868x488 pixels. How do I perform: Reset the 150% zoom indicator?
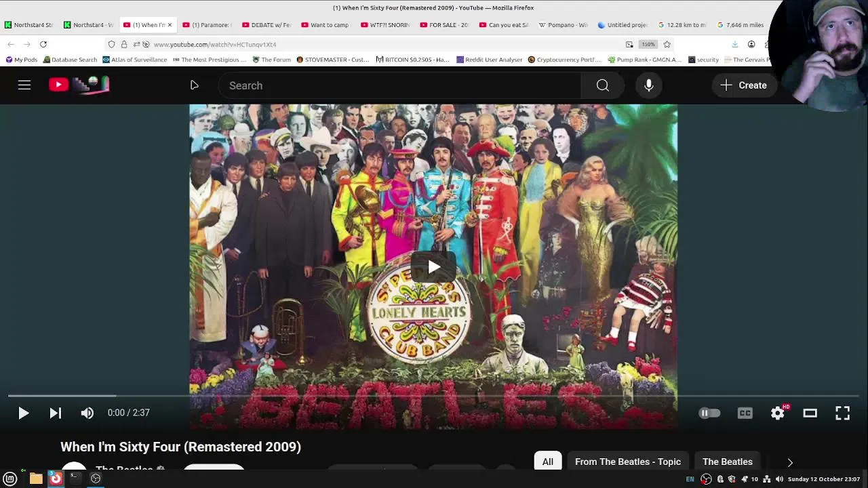click(x=648, y=44)
